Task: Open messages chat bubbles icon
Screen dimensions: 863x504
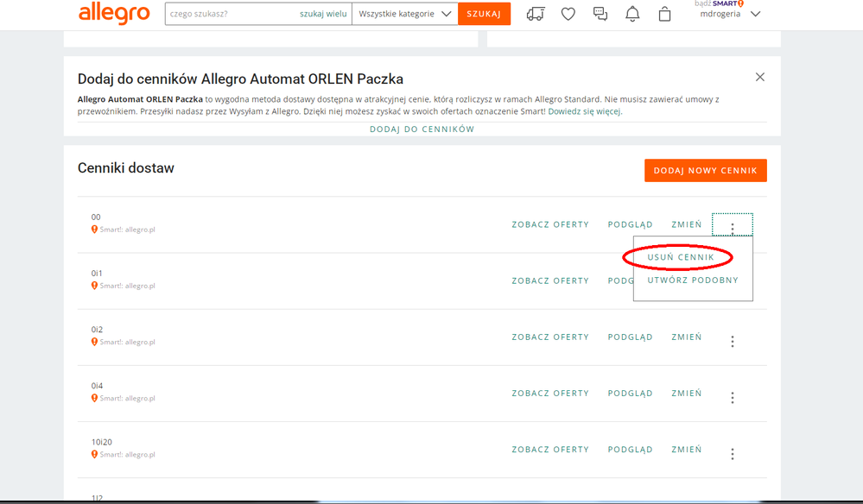Action: [x=600, y=14]
